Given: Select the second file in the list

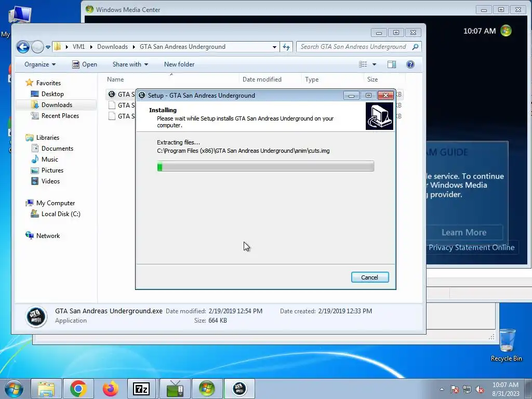Looking at the screenshot, I should point(121,105).
